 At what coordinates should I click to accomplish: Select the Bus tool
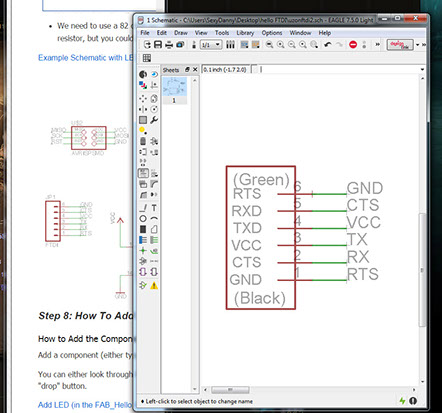[143, 240]
